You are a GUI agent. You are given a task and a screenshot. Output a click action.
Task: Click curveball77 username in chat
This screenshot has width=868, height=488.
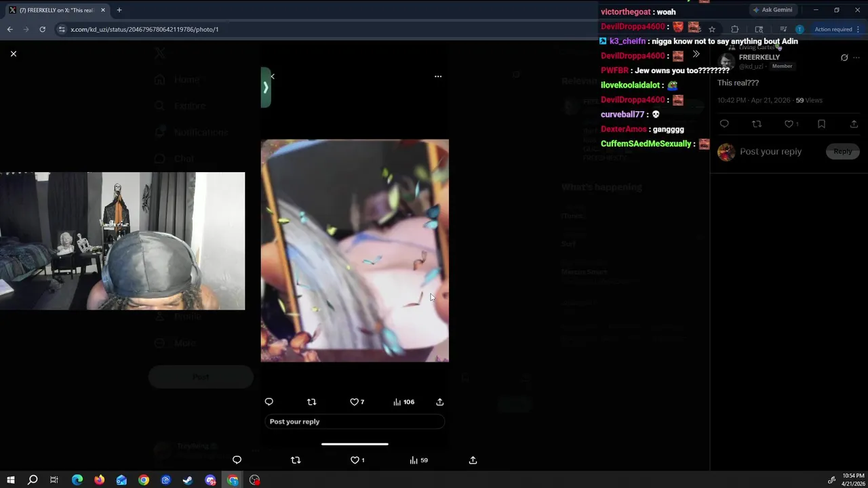point(623,115)
